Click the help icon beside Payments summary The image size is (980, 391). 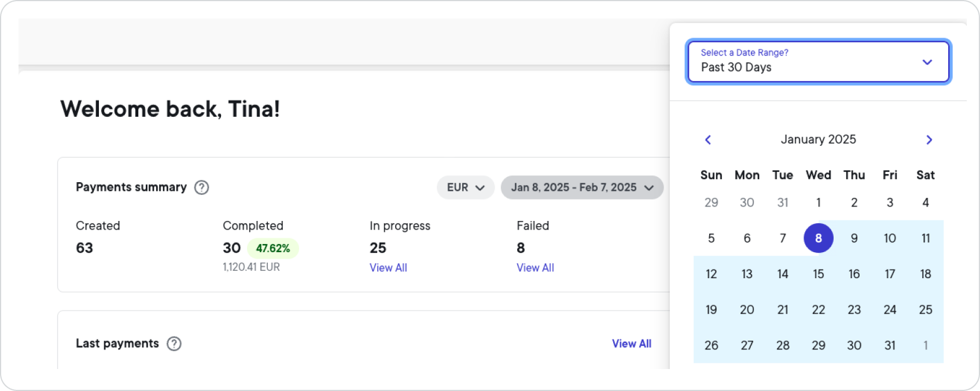[201, 187]
